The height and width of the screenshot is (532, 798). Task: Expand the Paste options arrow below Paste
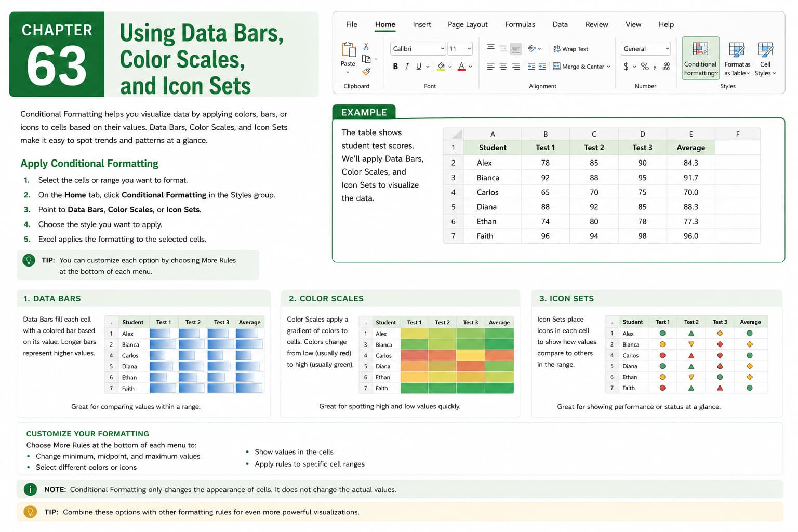coord(348,72)
